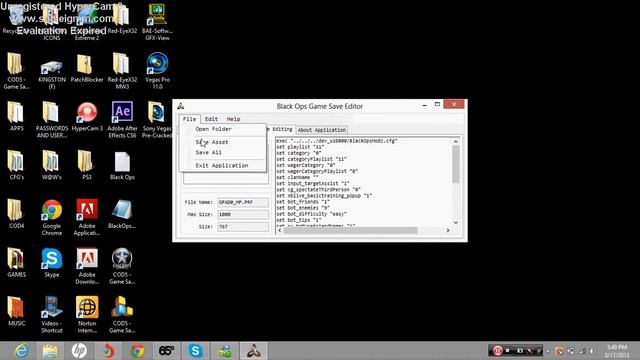This screenshot has width=640, height=360.
Task: Select the APPS folder on the desktop
Action: click(16, 116)
